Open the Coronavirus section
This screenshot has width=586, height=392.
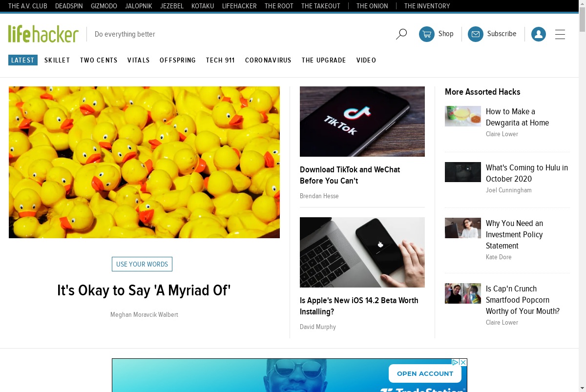click(268, 60)
